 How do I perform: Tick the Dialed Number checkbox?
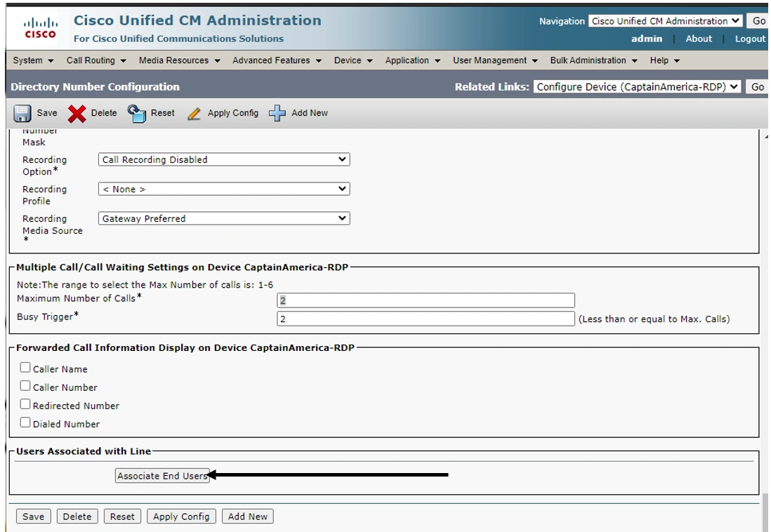[x=25, y=422]
